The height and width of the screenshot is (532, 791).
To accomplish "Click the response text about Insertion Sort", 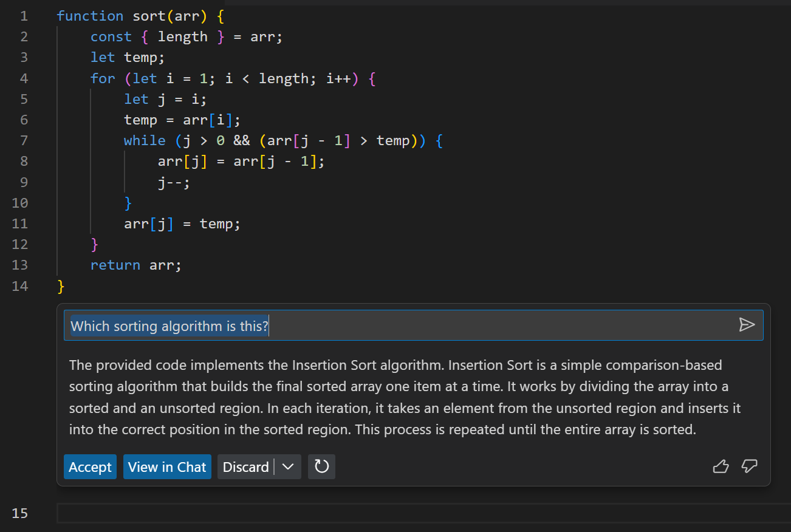I will [x=405, y=397].
